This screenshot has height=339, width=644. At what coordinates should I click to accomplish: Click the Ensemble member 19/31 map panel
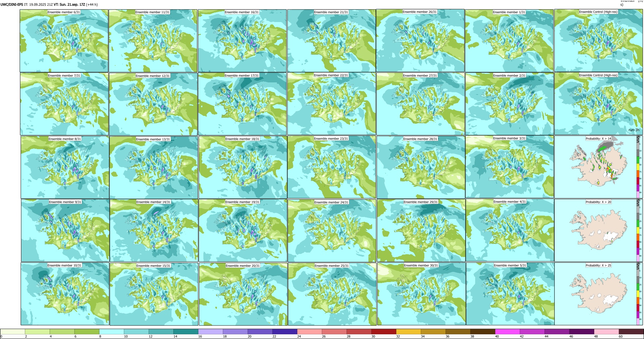[243, 231]
